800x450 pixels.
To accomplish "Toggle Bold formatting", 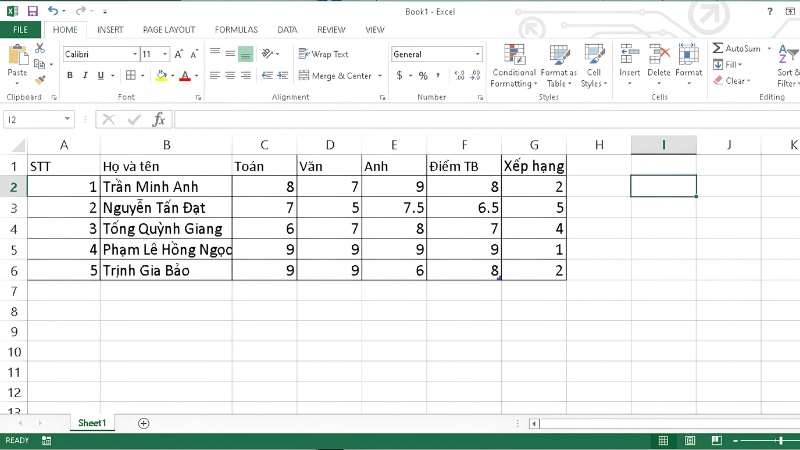I will coord(70,76).
